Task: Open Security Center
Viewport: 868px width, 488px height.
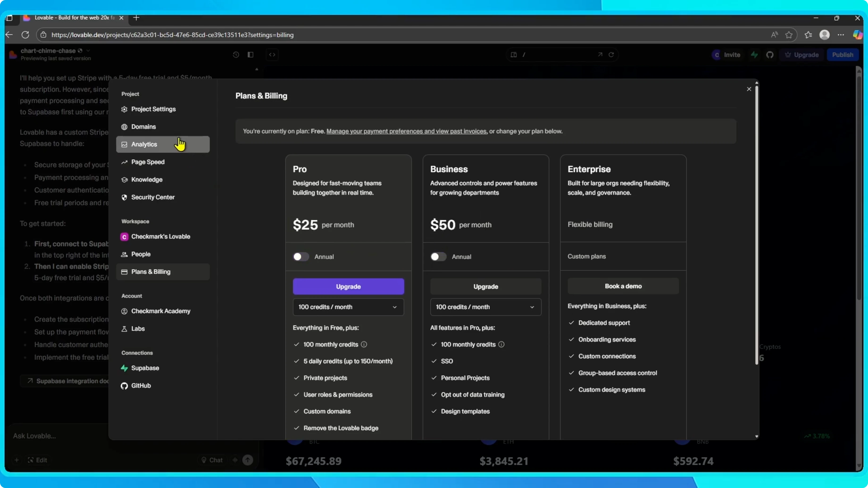Action: 163,197
